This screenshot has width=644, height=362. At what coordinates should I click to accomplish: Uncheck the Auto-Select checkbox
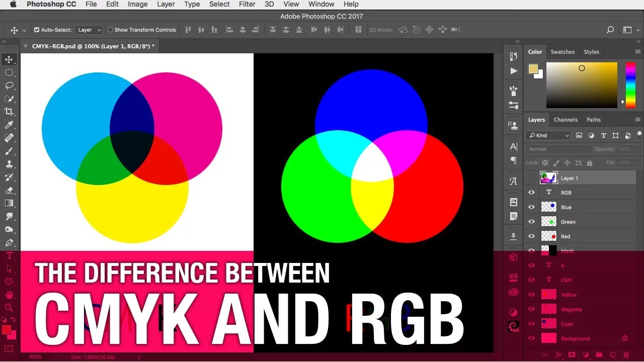point(37,30)
